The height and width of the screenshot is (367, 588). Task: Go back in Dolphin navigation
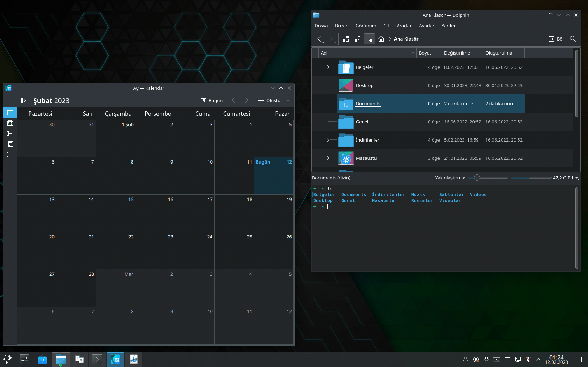[319, 39]
